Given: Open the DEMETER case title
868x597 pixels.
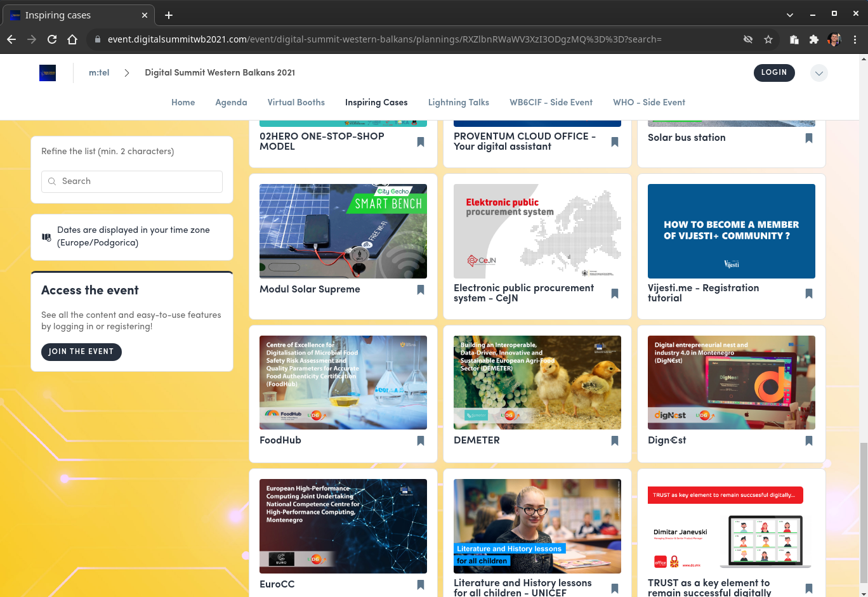Looking at the screenshot, I should click(477, 440).
